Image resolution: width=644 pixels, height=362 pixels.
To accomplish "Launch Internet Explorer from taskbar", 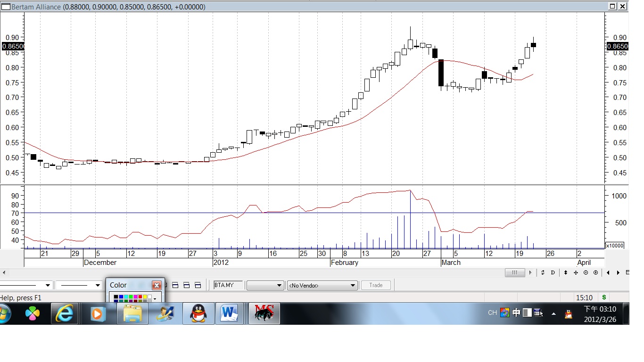I will 65,313.
